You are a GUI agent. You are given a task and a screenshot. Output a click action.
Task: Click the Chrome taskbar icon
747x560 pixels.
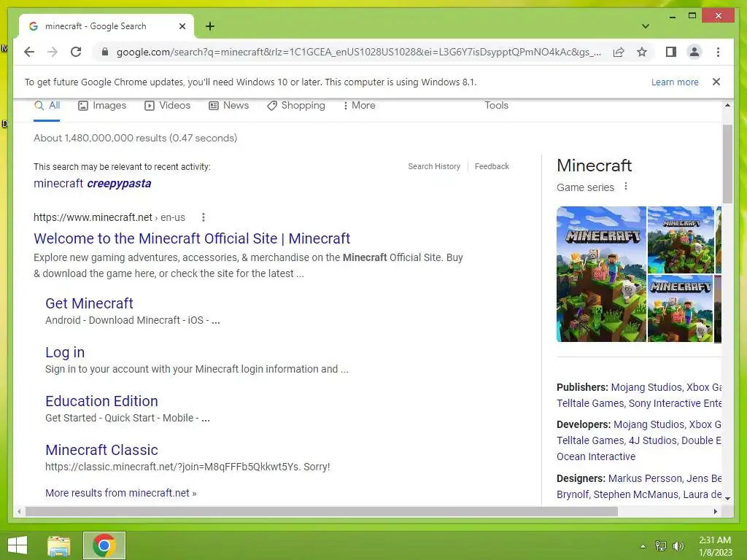tap(104, 545)
